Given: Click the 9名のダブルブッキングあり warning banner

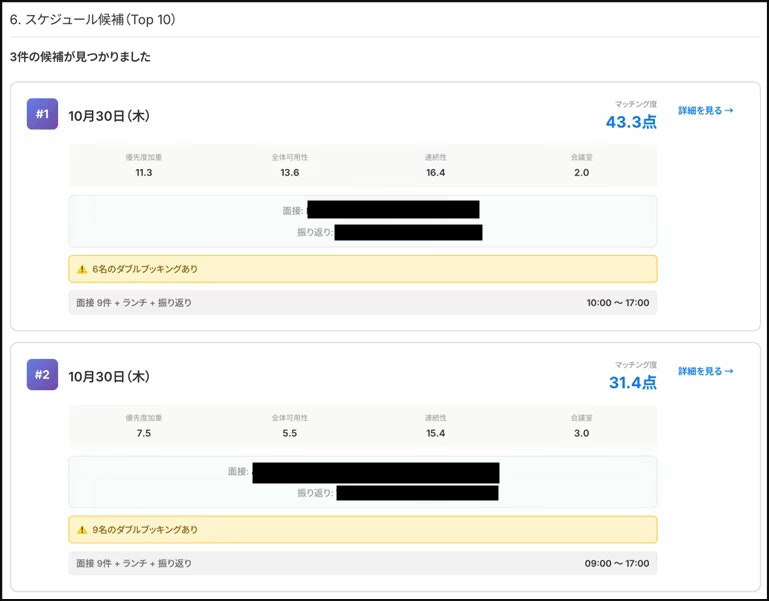Looking at the screenshot, I should coord(363,529).
